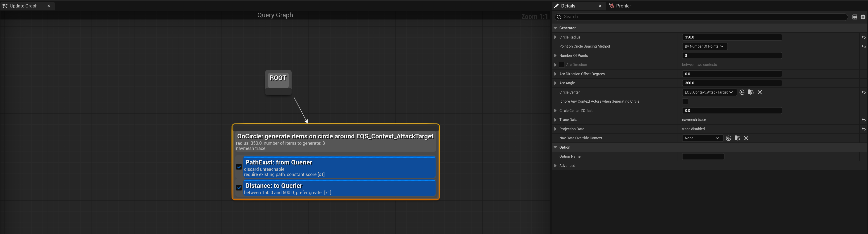Screen dimensions: 868x234
Task: Click the Option Name text field
Action: (x=703, y=157)
